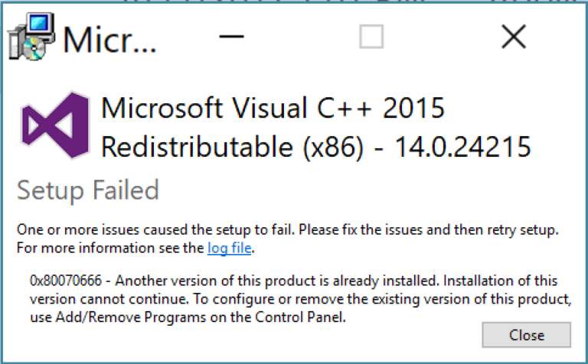Select the "Setup Failed" heading
This screenshot has height=364, width=588.
(88, 190)
